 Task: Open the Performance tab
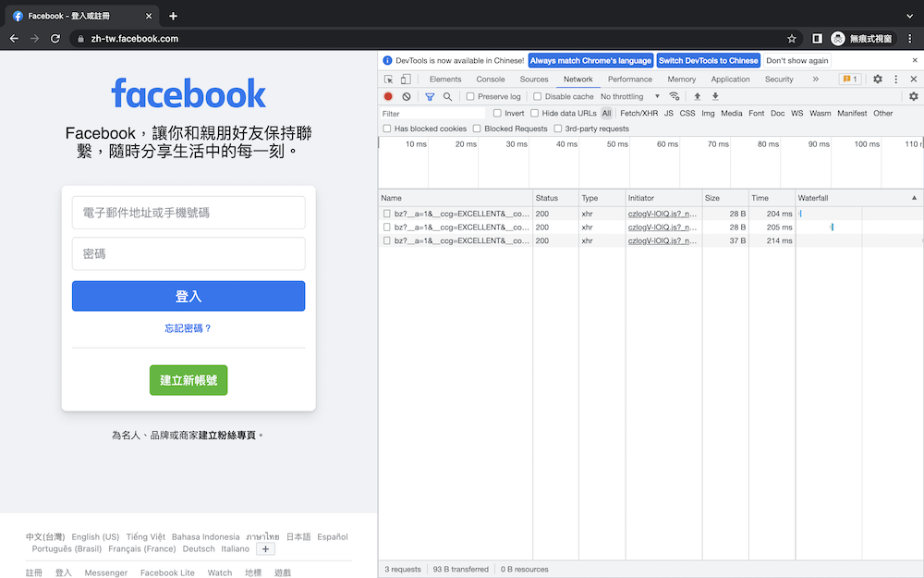tap(630, 79)
